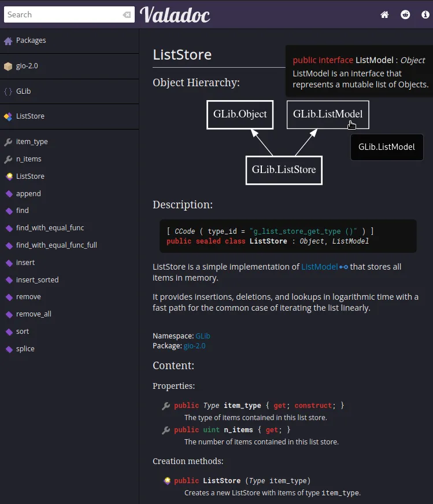Click the GLib.Object hierarchy box
This screenshot has width=433, height=504.
(x=240, y=114)
